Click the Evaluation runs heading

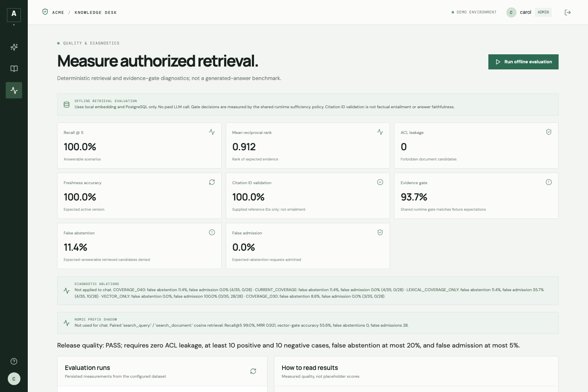[87, 368]
